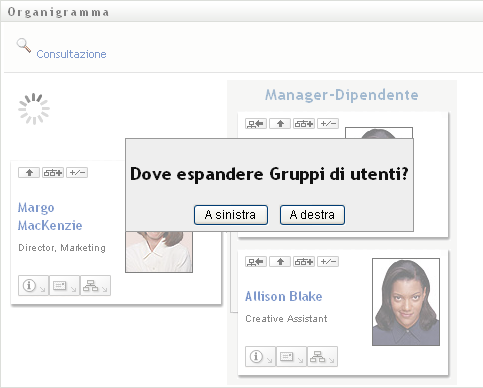The image size is (483, 388).
Task: Click the A sinistra button
Action: (231, 215)
